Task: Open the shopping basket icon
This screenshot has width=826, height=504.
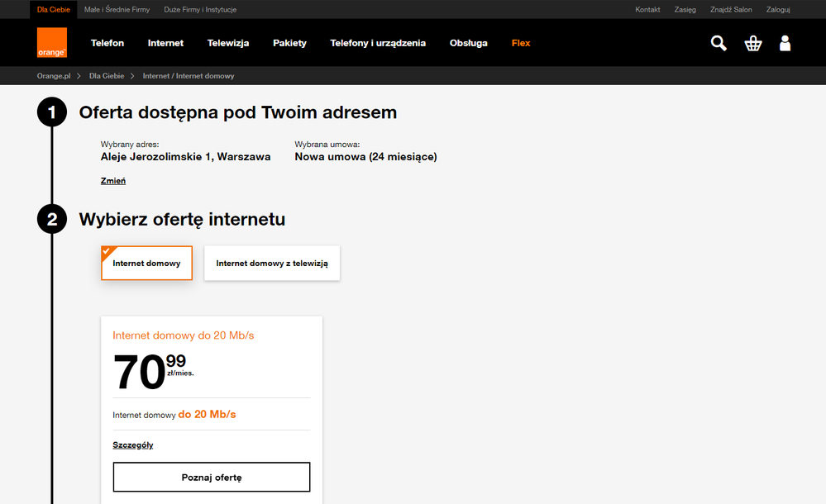Action: [752, 43]
